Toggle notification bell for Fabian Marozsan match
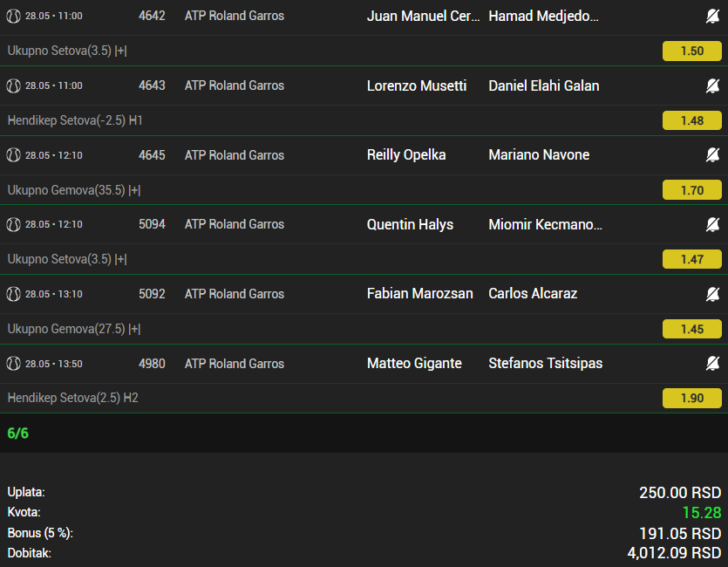 [x=712, y=294]
